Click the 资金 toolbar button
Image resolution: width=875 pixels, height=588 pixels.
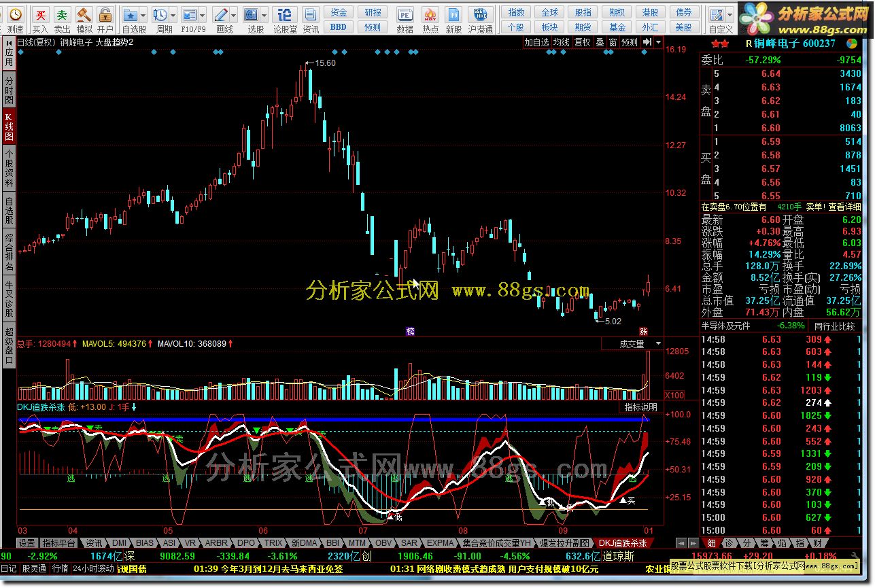[339, 12]
